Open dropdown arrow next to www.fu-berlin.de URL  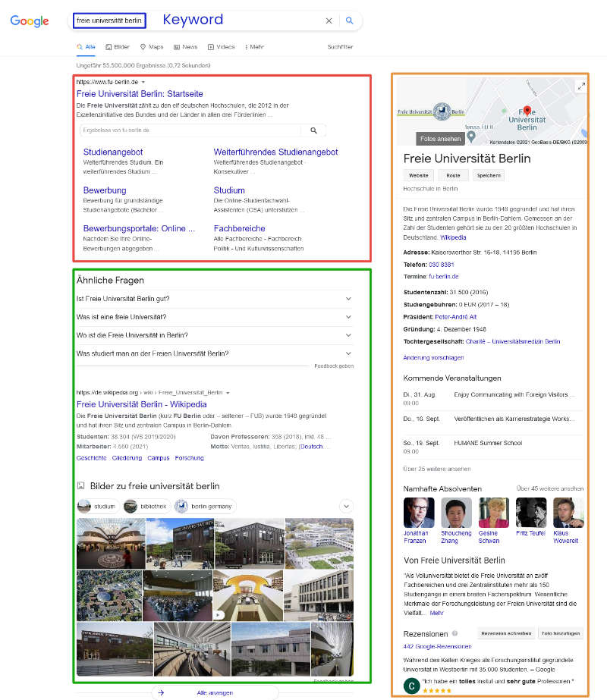143,82
